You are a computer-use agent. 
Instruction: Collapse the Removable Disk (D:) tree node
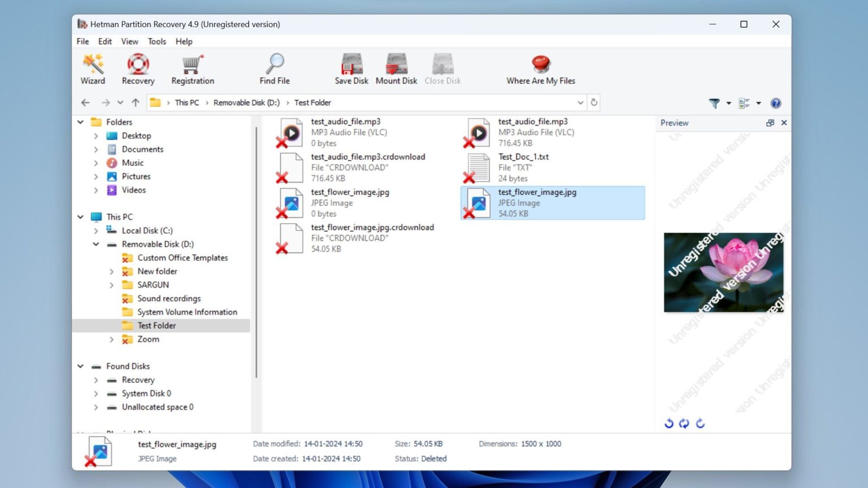coord(96,244)
